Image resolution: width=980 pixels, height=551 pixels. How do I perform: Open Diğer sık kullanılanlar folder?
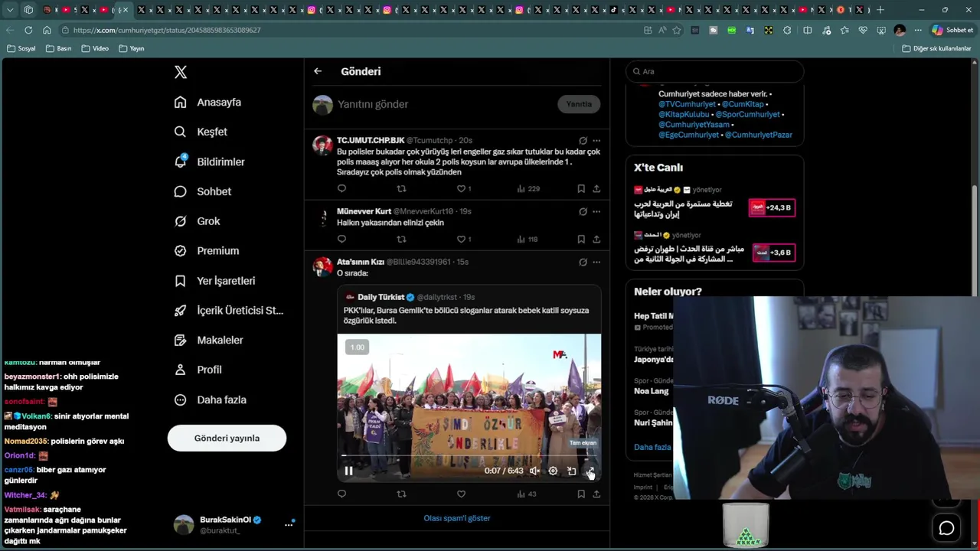(x=936, y=48)
